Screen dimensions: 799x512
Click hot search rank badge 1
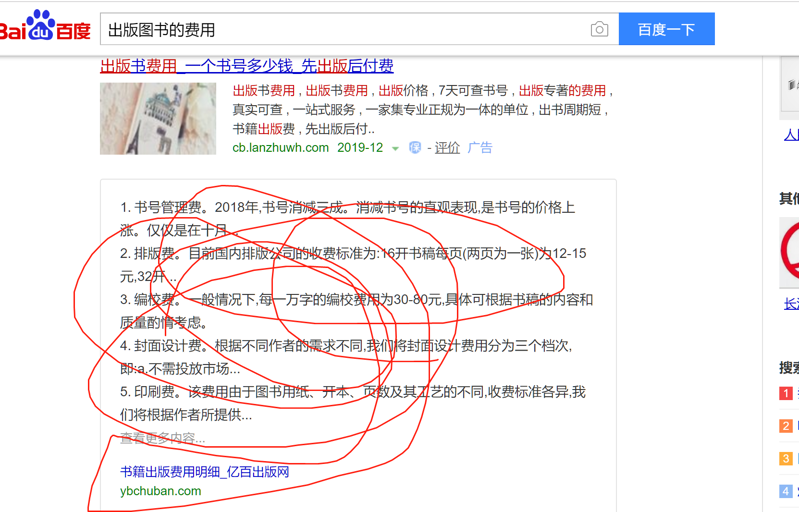[786, 393]
